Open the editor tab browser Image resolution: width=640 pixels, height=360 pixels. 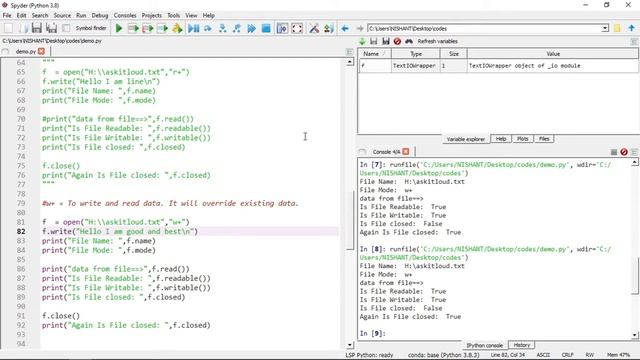[5, 51]
